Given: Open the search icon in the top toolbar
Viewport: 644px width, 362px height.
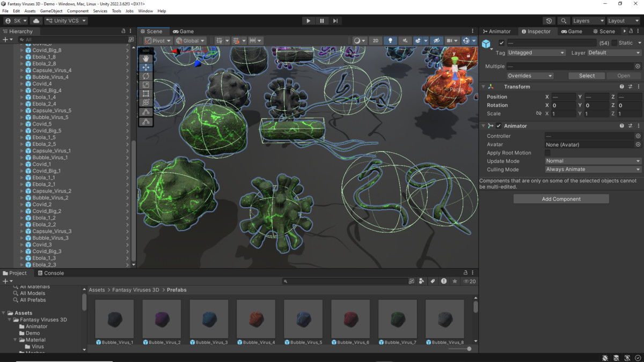Looking at the screenshot, I should pyautogui.click(x=563, y=20).
